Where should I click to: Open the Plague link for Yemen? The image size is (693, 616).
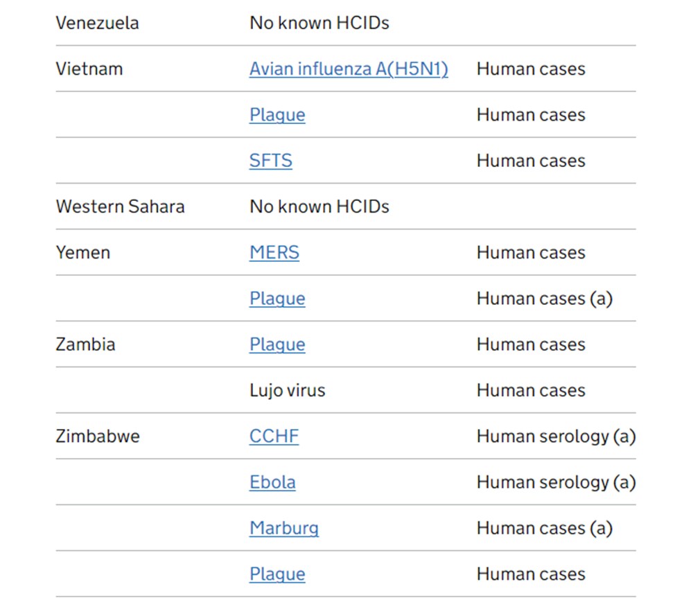pos(277,299)
